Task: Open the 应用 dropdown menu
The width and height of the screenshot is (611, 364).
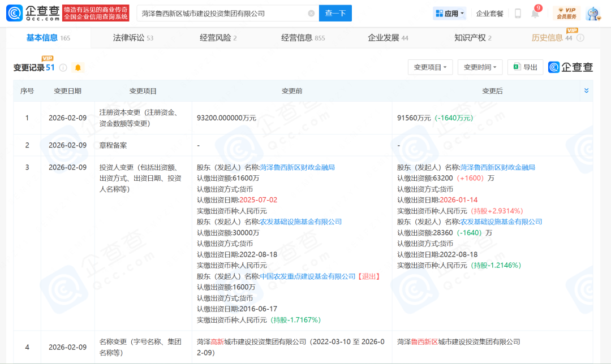Action: pyautogui.click(x=450, y=14)
